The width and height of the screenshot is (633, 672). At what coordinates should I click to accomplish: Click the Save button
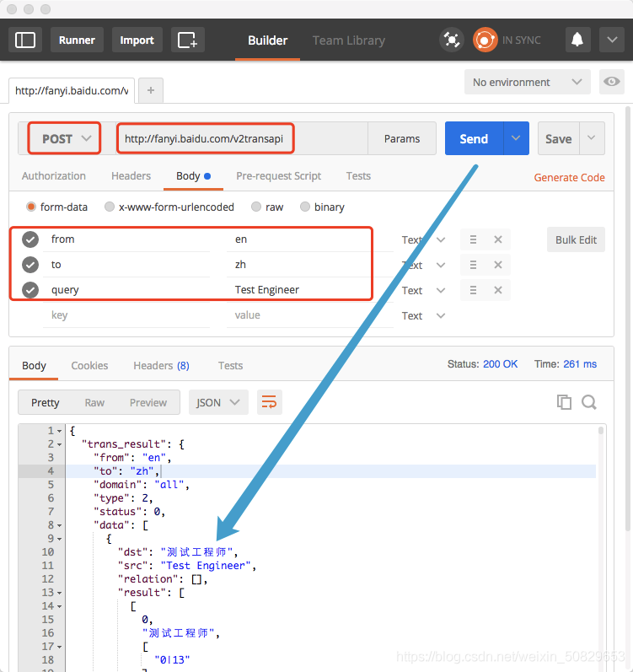point(559,138)
